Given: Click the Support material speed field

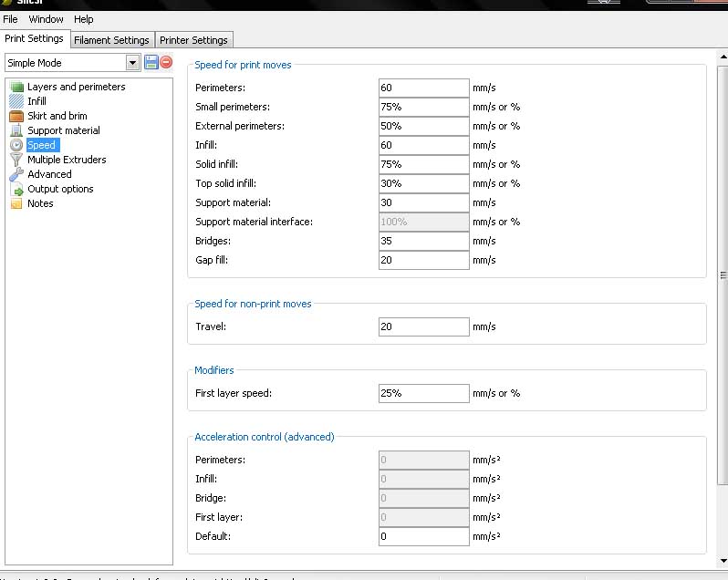Looking at the screenshot, I should (x=424, y=202).
